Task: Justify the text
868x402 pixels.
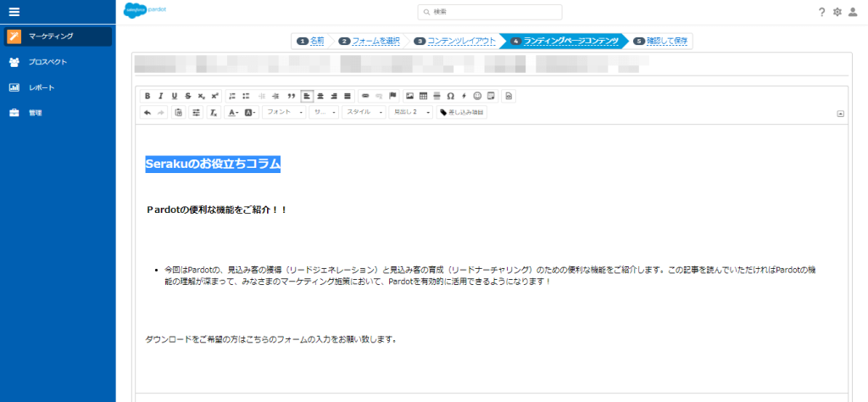Action: pos(347,96)
